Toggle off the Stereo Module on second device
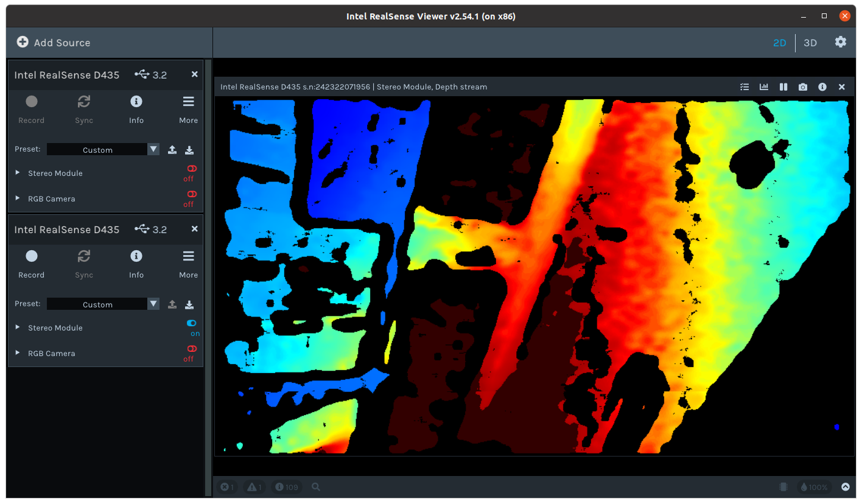 pyautogui.click(x=191, y=323)
